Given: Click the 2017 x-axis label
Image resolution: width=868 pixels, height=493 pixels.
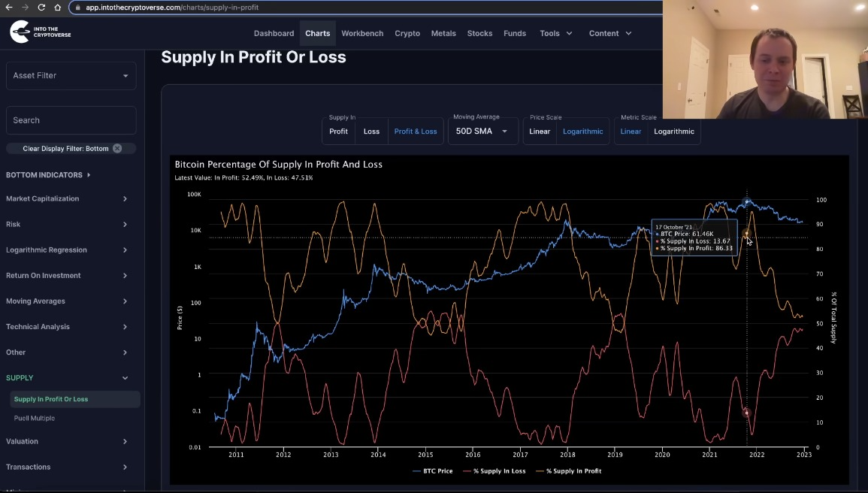Looking at the screenshot, I should pos(520,455).
